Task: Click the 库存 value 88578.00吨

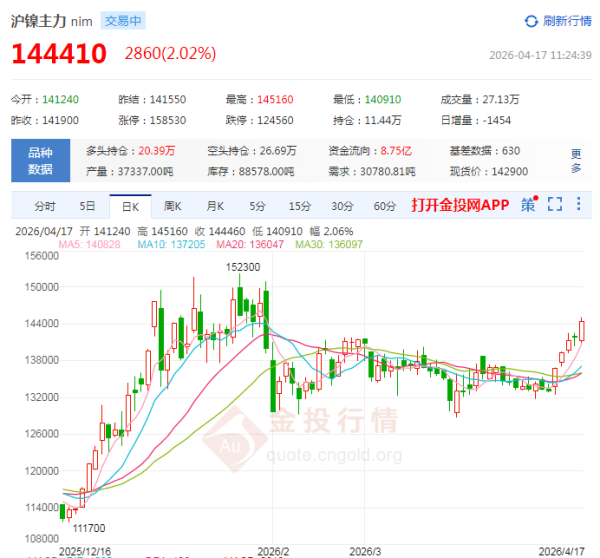Action: [267, 171]
